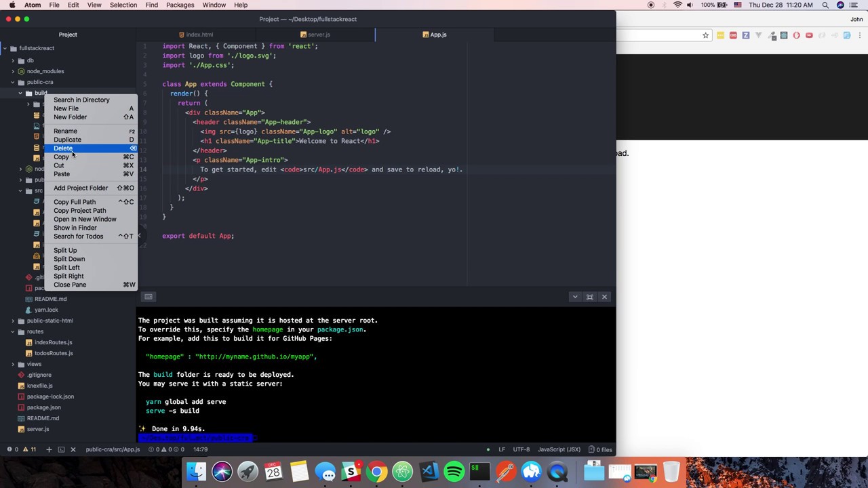This screenshot has width=868, height=488.
Task: Choose Add Project Folder entry
Action: click(x=91, y=188)
